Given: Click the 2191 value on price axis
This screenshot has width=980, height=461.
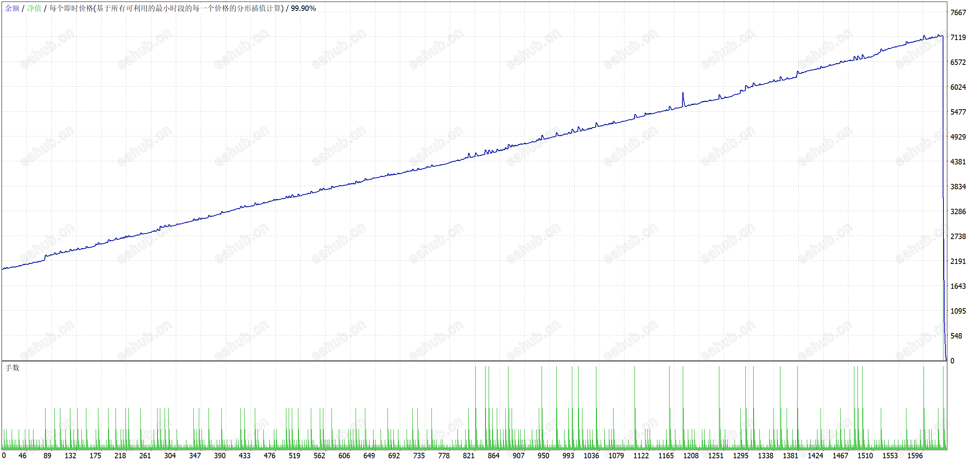Looking at the screenshot, I should (x=958, y=261).
